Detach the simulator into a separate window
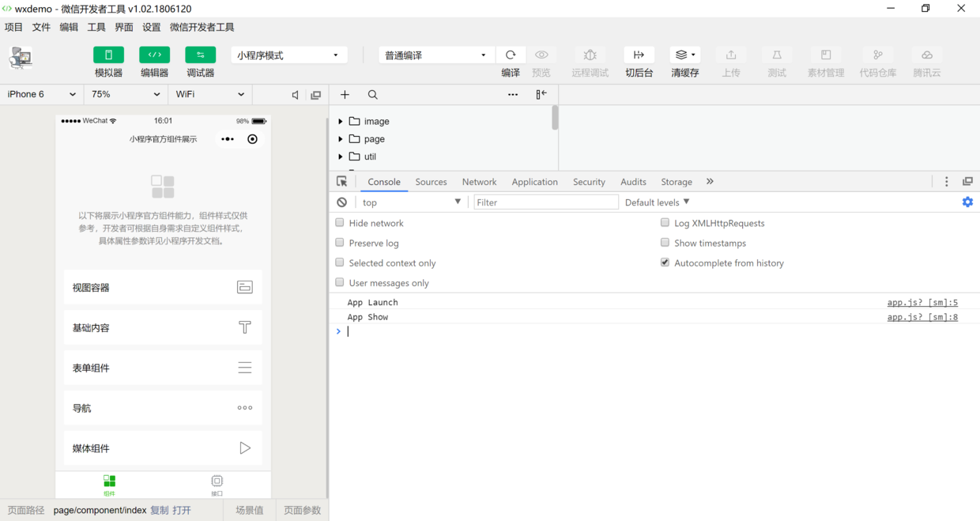The image size is (980, 521). (315, 95)
